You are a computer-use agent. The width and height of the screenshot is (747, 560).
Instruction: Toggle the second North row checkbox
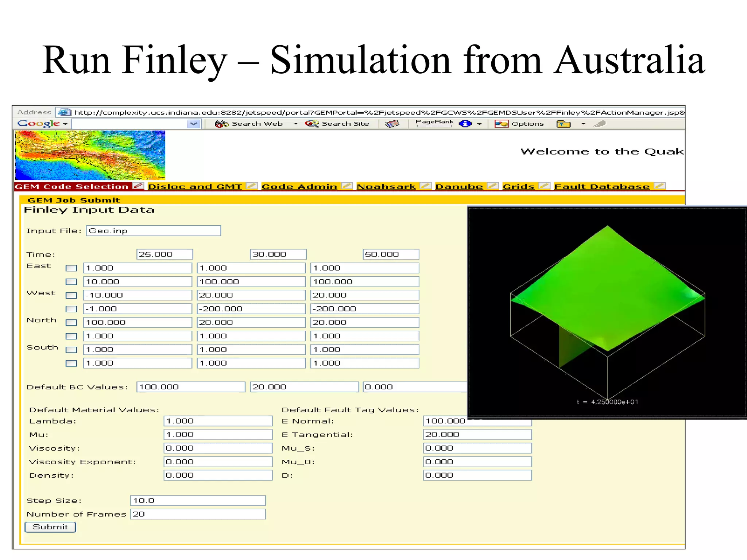coord(71,336)
